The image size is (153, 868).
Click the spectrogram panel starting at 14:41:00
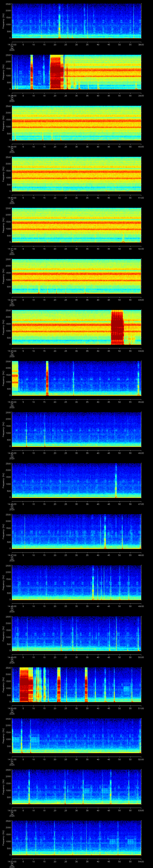click(x=77, y=225)
